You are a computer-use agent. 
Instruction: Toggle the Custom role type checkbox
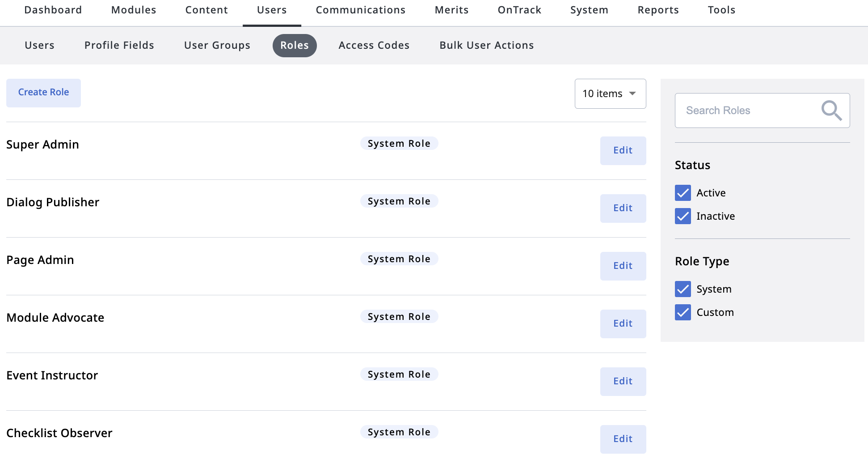(x=683, y=312)
